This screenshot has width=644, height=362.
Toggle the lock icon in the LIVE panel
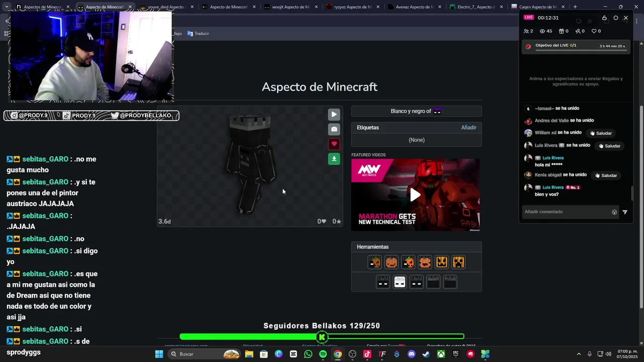click(x=604, y=18)
